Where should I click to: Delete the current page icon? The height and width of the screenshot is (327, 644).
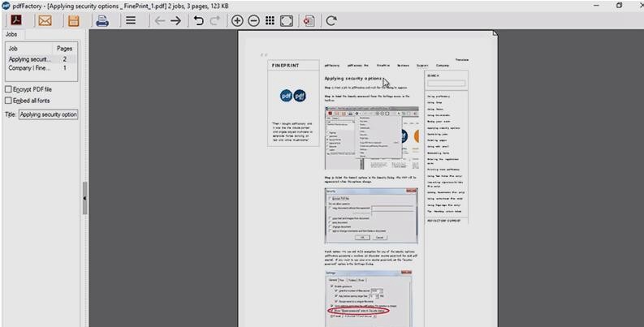[x=309, y=21]
